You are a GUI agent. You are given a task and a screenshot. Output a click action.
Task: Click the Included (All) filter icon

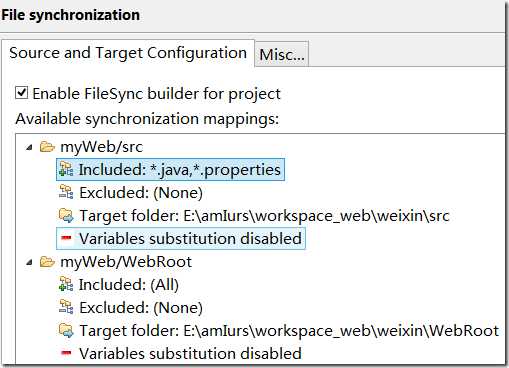click(66, 284)
